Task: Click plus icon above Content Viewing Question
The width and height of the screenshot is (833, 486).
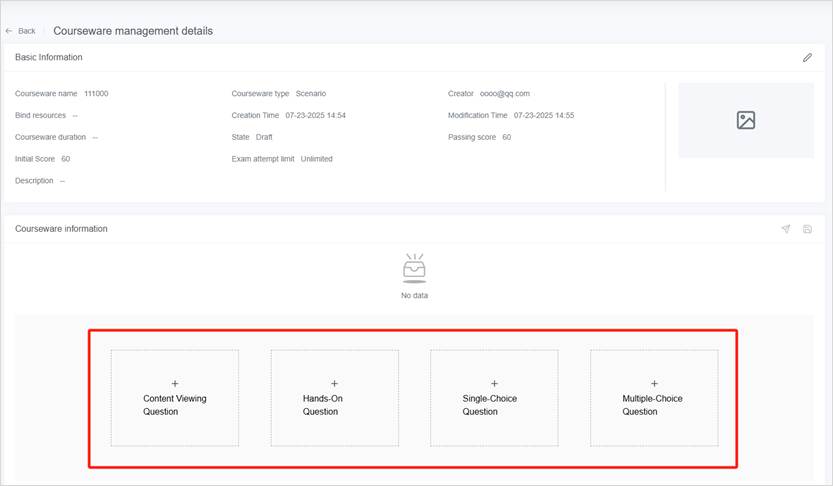Action: click(175, 384)
